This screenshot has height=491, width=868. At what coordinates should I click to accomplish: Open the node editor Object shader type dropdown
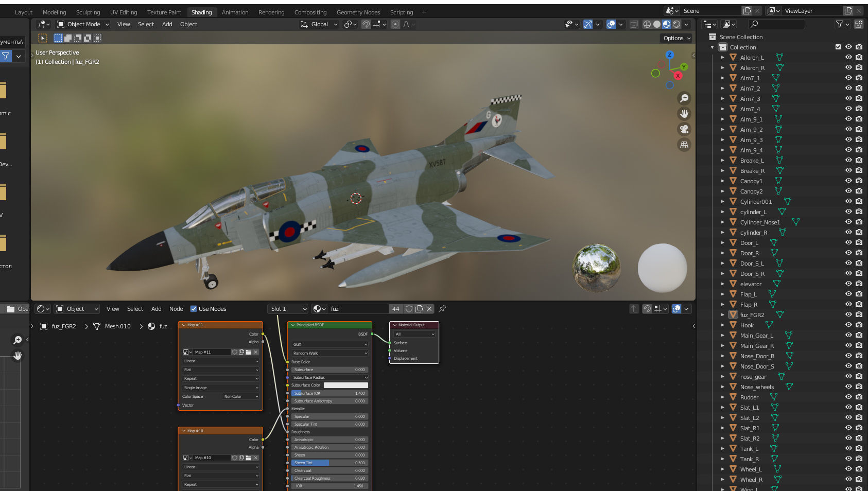(77, 309)
